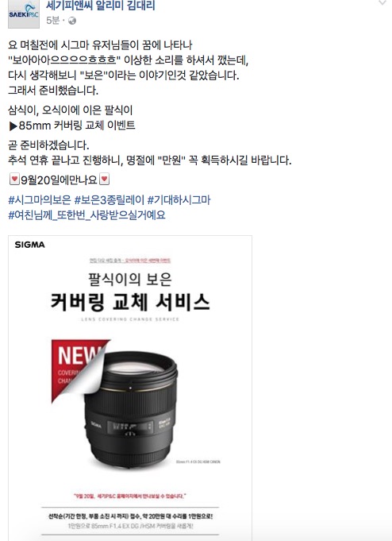This screenshot has width=392, height=541.
Task: Open hashtag #여친님께_또한번_사랑받으실거예요
Action: pos(86,215)
